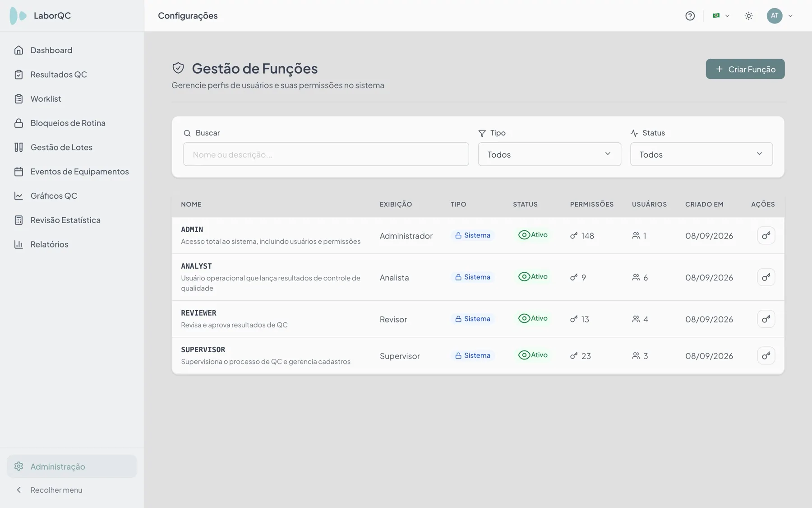Open permissions key for SUPERVISOR role
The image size is (812, 508).
[x=766, y=356]
